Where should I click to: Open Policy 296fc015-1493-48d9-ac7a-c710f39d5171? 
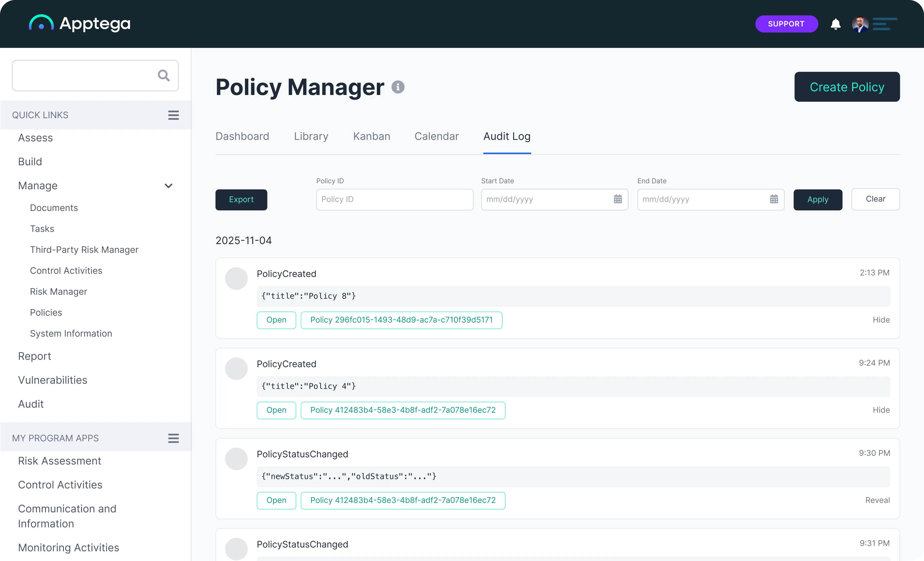tap(401, 320)
